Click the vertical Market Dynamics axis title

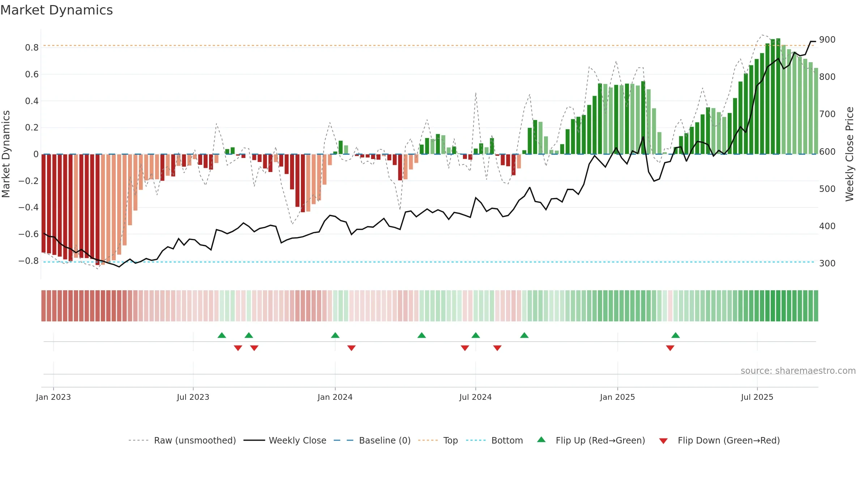[6, 154]
